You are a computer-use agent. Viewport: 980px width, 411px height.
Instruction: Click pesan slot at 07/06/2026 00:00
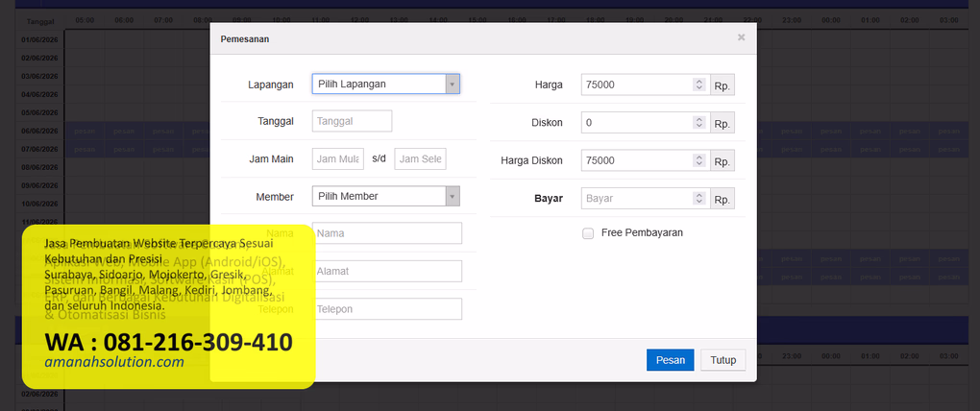(831, 149)
